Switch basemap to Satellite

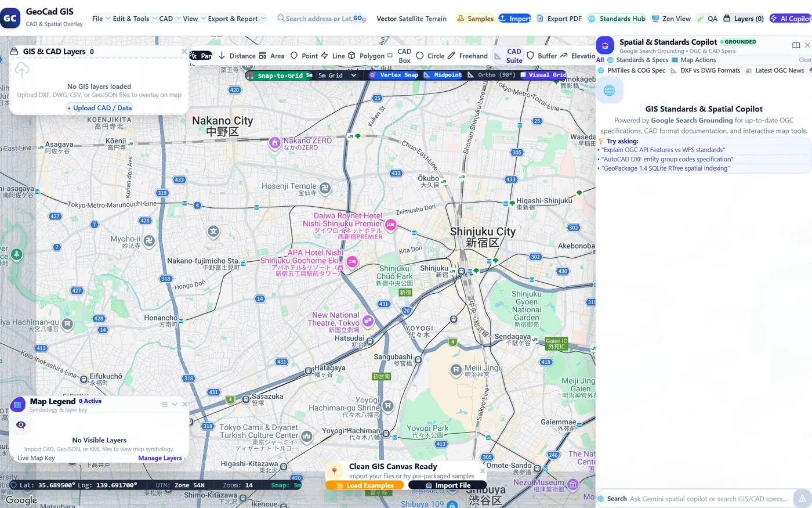pyautogui.click(x=411, y=19)
